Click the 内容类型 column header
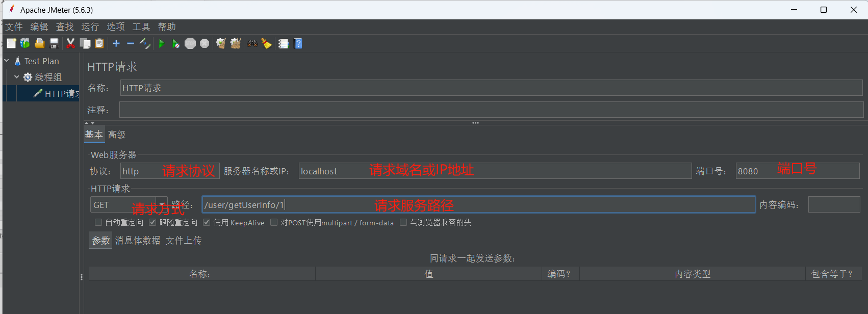 [693, 274]
